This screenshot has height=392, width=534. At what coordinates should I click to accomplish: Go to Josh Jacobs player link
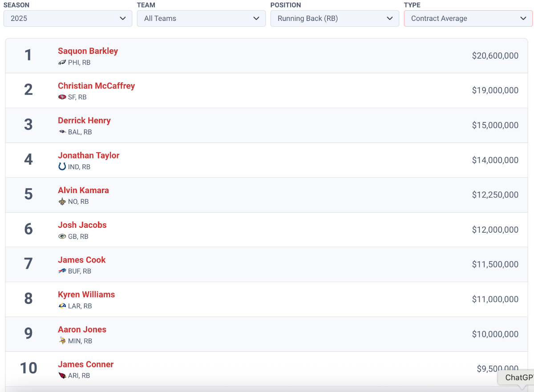[82, 225]
